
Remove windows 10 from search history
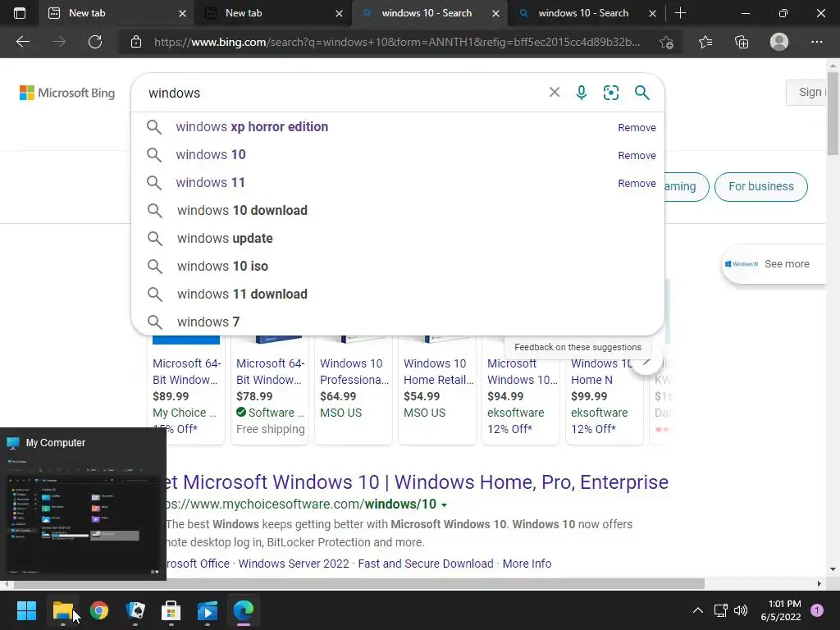637,155
